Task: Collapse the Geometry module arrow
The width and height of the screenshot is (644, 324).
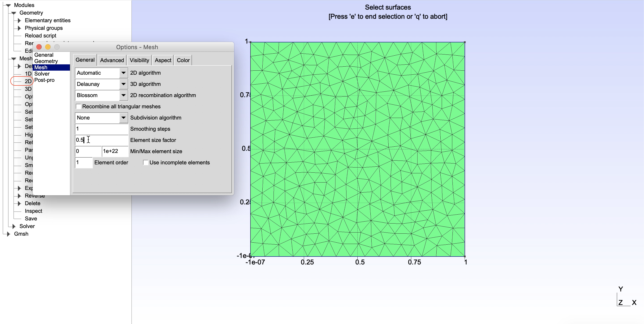Action: (14, 13)
